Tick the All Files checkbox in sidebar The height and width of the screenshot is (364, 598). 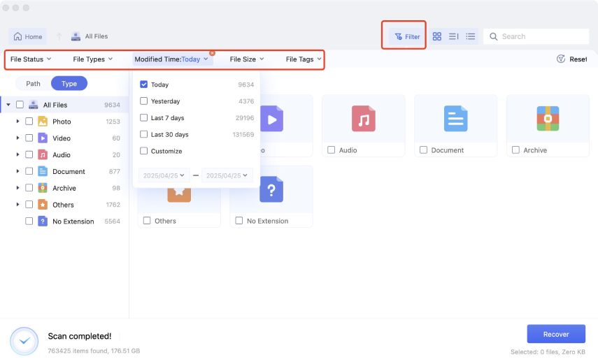coord(20,104)
